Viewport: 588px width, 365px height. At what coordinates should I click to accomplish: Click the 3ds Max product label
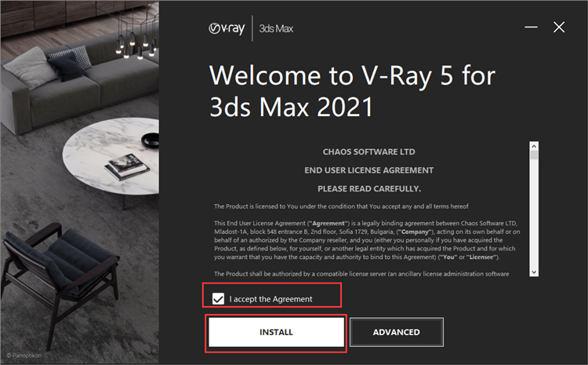(276, 28)
